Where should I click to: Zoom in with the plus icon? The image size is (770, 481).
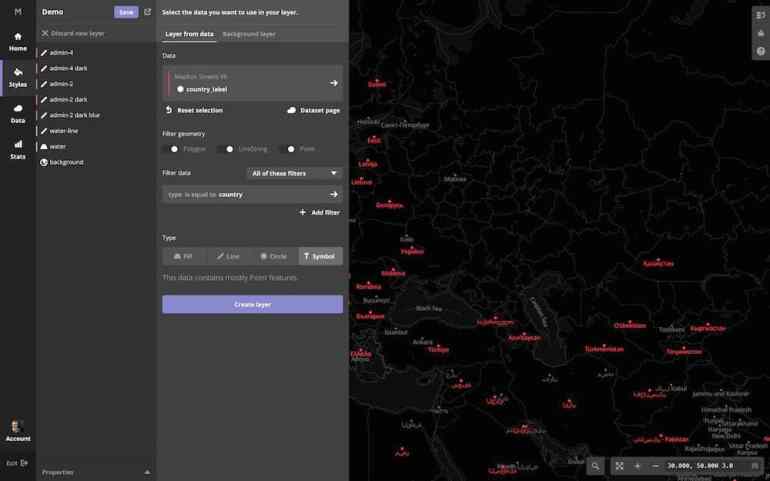tap(637, 466)
